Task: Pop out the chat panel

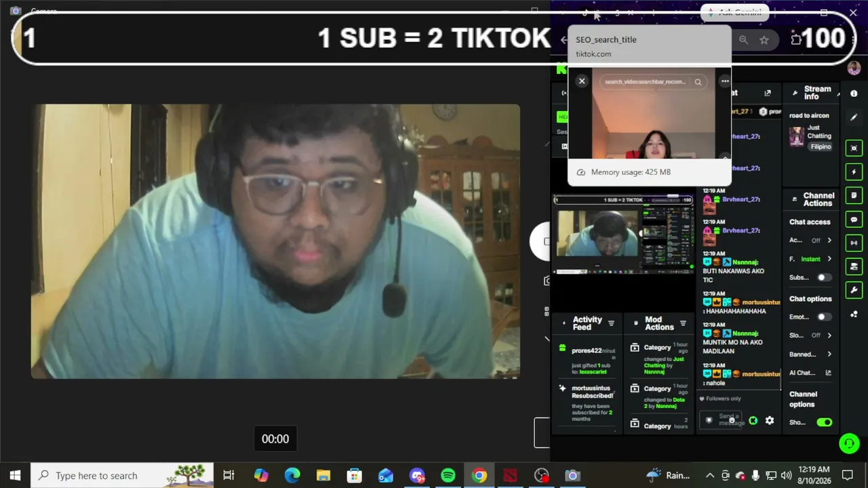Action: pyautogui.click(x=768, y=94)
